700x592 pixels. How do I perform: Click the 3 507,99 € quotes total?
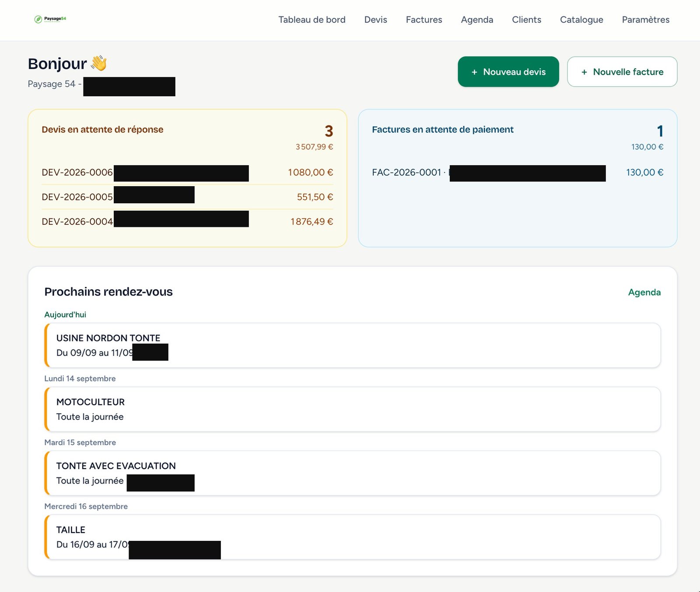point(314,147)
